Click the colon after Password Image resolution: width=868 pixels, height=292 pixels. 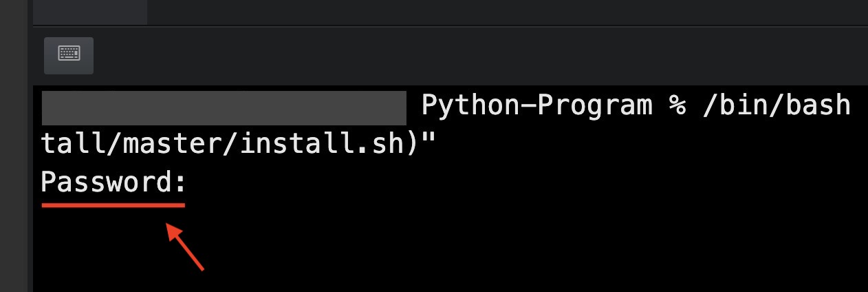coord(180,183)
